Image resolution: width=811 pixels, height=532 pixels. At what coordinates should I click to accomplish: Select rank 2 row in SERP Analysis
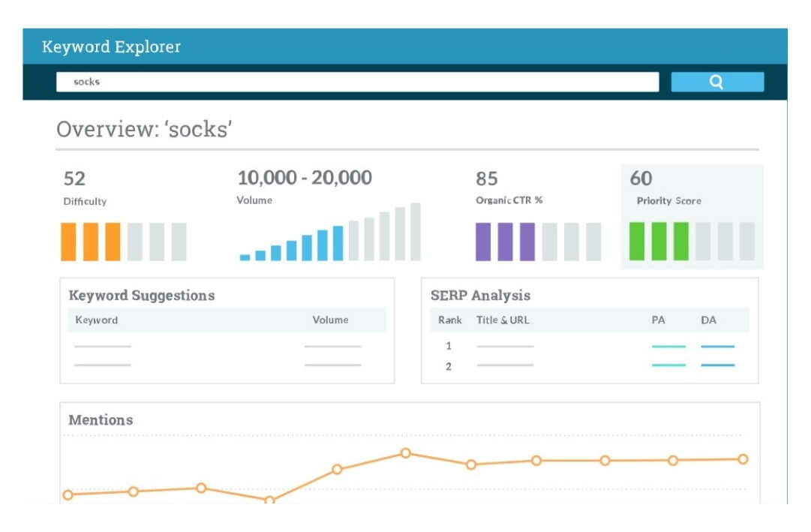pos(590,366)
